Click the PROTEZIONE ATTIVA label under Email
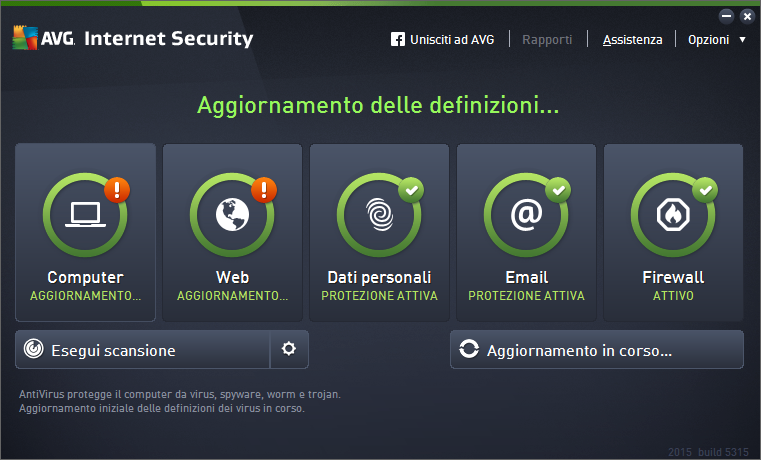Viewport: 761px width, 460px height. (x=527, y=296)
